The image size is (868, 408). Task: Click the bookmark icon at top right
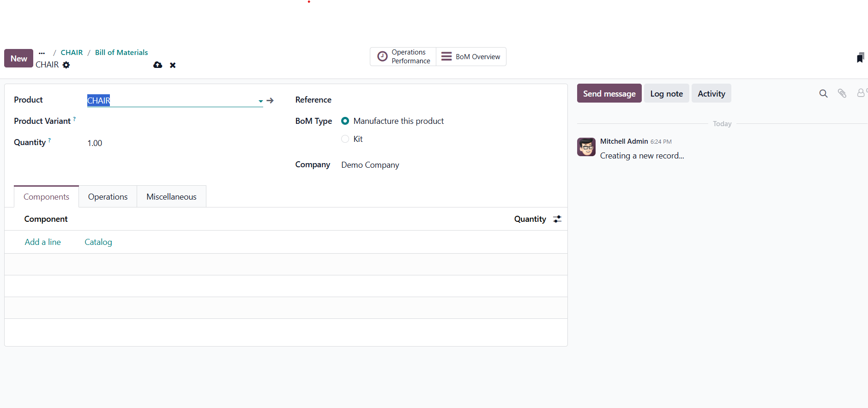coord(860,58)
